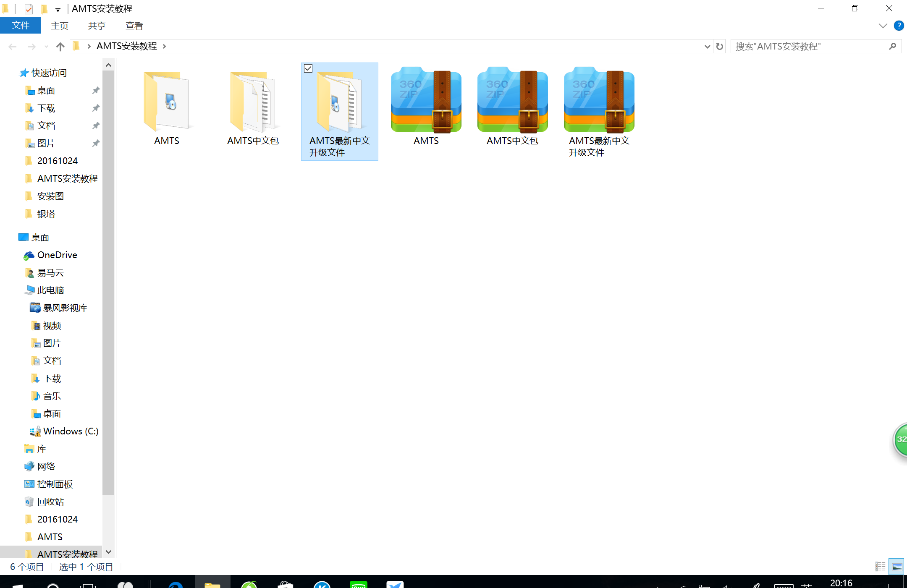This screenshot has height=588, width=907.
Task: Open quick access AMTS安装教程 folder
Action: pyautogui.click(x=62, y=179)
